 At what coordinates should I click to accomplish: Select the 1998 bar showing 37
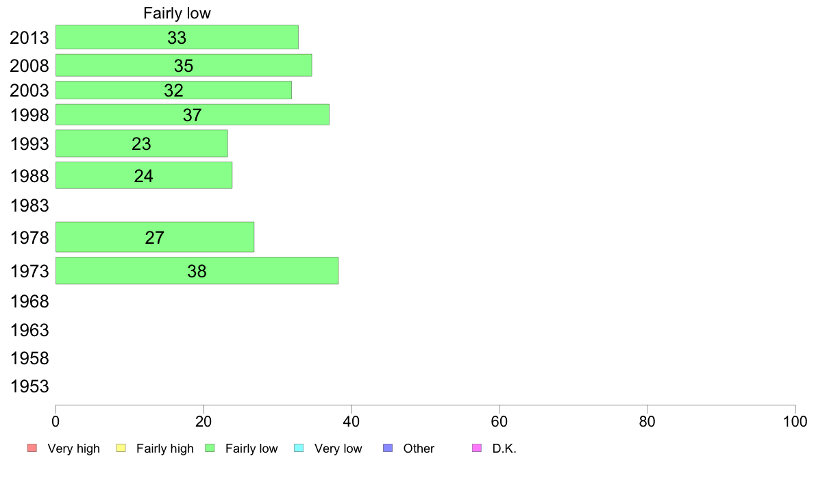click(192, 115)
